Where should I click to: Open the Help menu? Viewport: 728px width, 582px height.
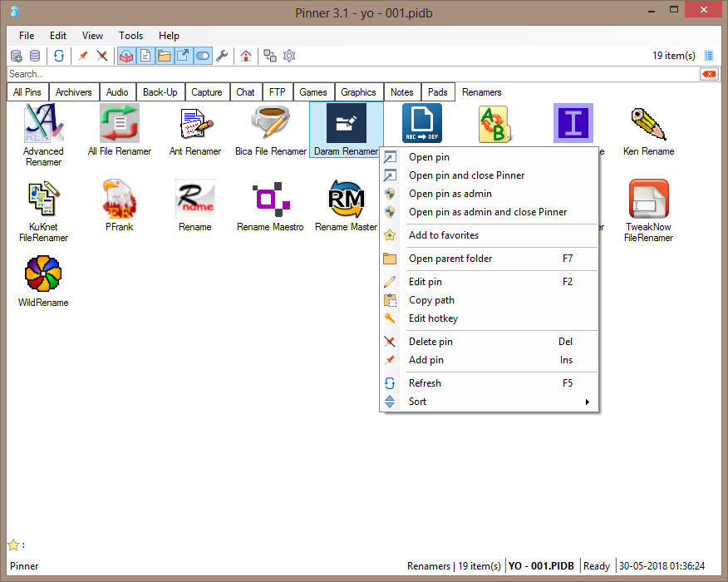pyautogui.click(x=169, y=36)
